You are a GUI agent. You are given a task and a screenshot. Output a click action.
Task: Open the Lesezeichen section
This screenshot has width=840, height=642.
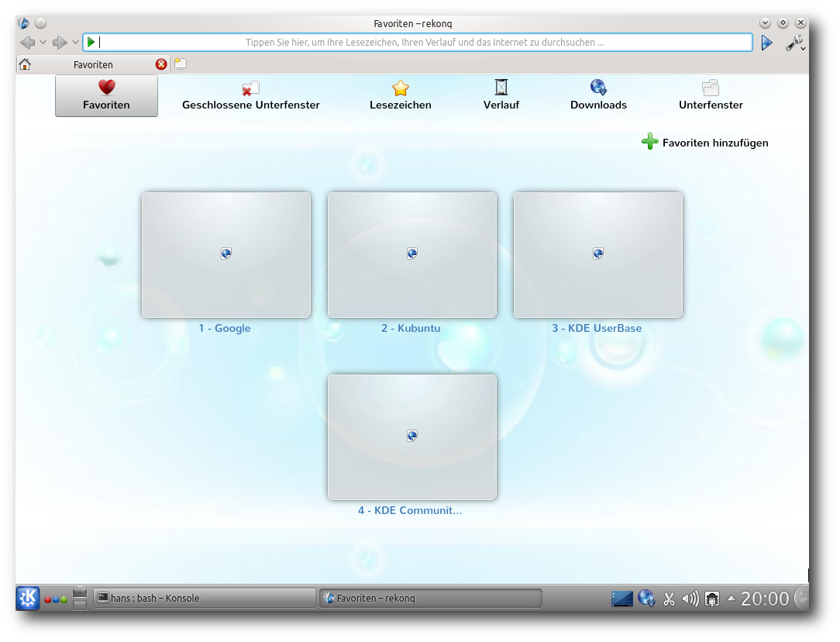(x=400, y=96)
